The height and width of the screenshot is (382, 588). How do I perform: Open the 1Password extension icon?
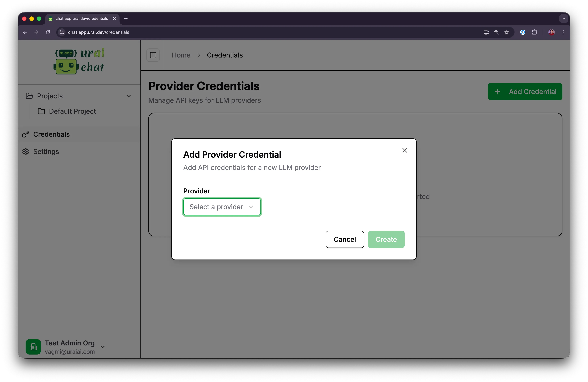tap(522, 32)
